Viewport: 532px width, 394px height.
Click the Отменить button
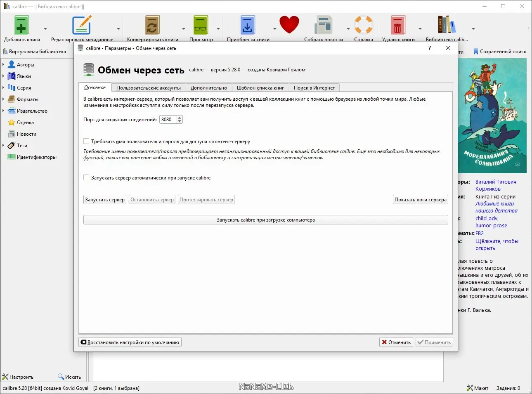tap(396, 342)
